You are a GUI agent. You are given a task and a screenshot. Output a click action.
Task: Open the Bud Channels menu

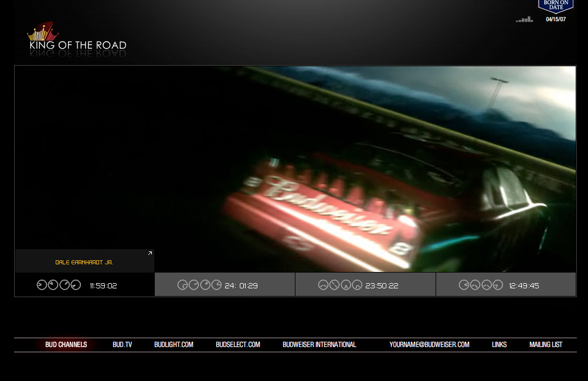66,345
